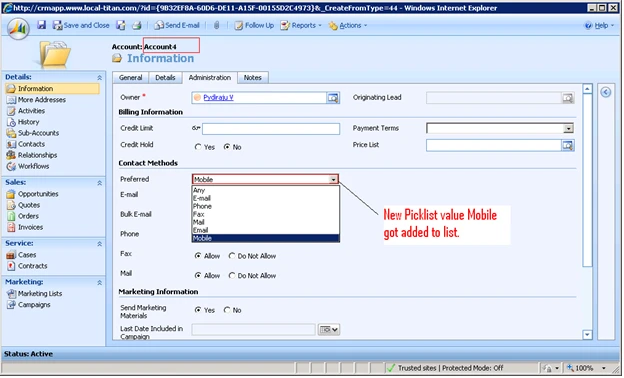Open Quotes under Sales

(x=23, y=205)
